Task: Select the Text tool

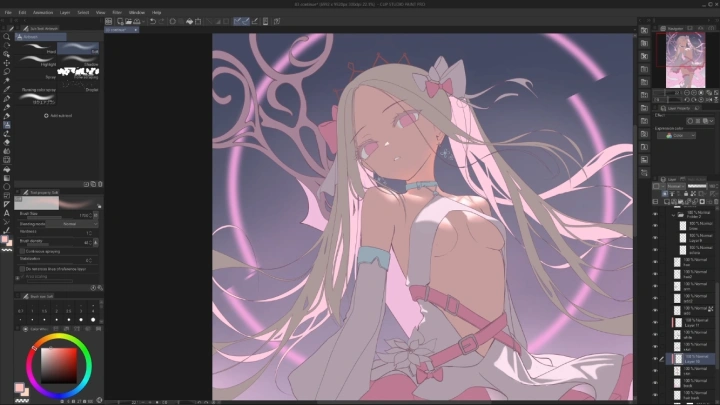Action: tap(7, 212)
